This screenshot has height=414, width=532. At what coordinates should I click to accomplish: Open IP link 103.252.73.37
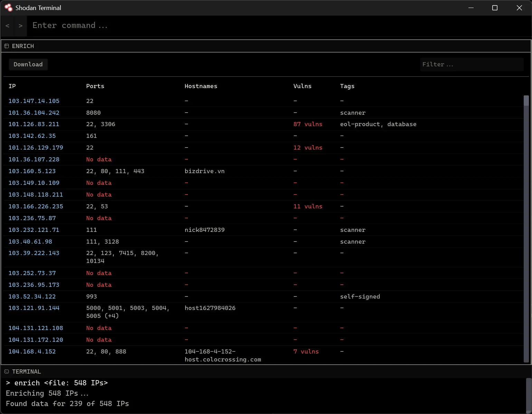coord(32,273)
